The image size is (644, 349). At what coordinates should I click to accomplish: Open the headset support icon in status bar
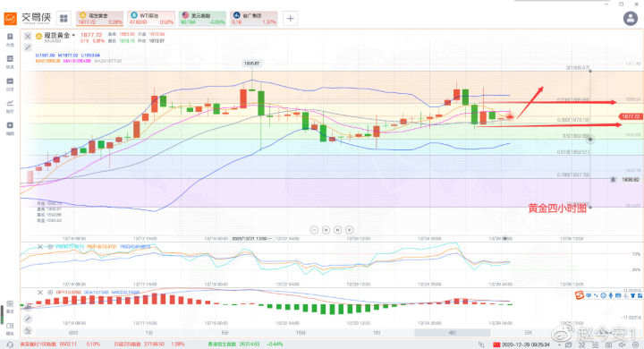pyautogui.click(x=10, y=345)
